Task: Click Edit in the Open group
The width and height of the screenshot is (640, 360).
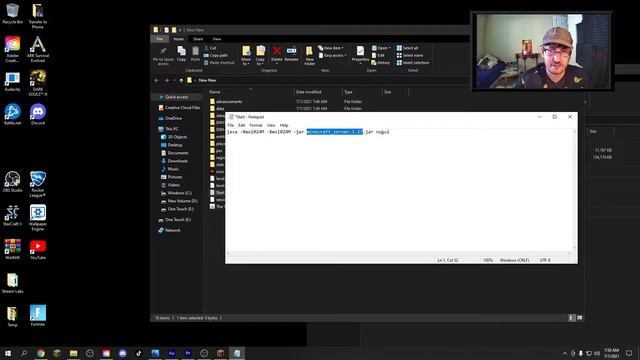Action: click(378, 56)
